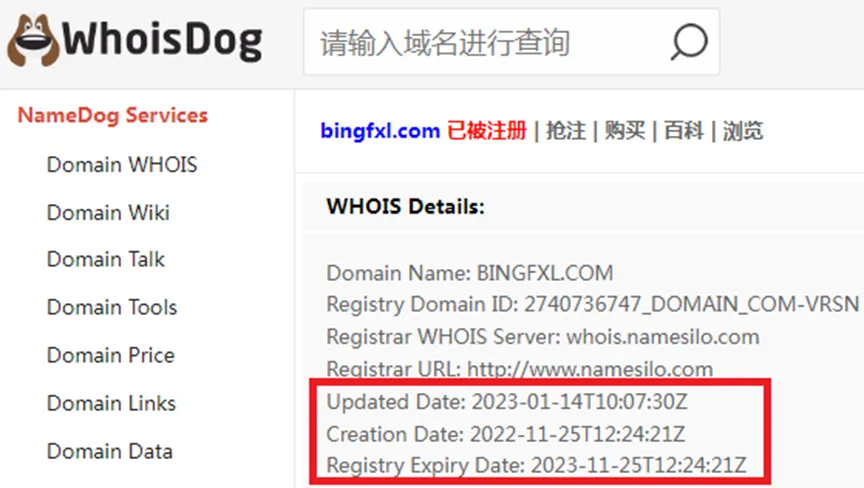This screenshot has height=488, width=864.
Task: Click the WhoisDog dog logo icon
Action: click(33, 40)
